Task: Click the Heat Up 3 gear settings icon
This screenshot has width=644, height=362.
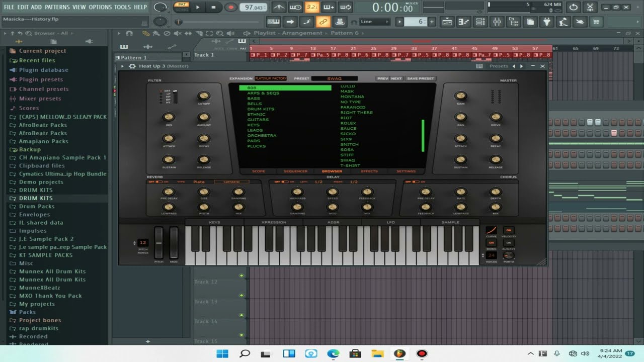Action: tap(132, 66)
